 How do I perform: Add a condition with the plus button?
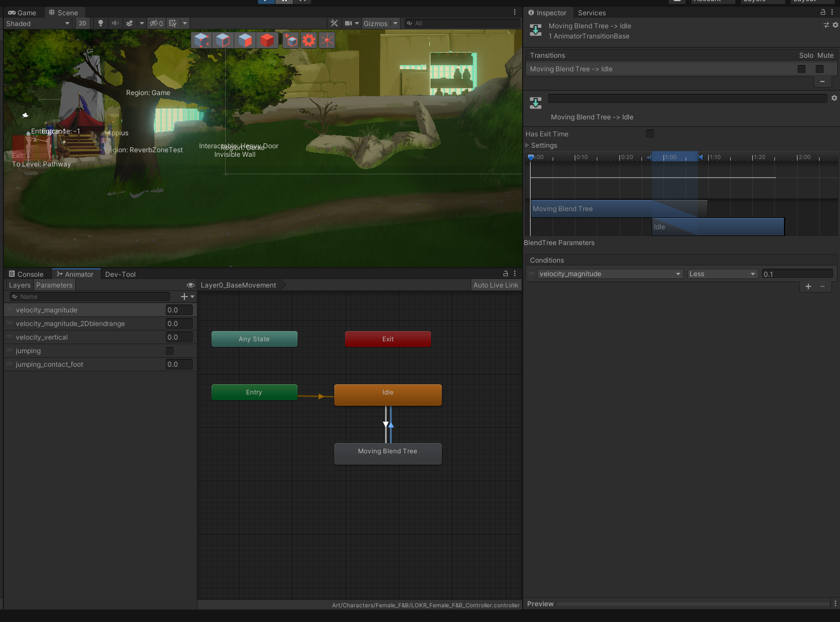[x=808, y=286]
